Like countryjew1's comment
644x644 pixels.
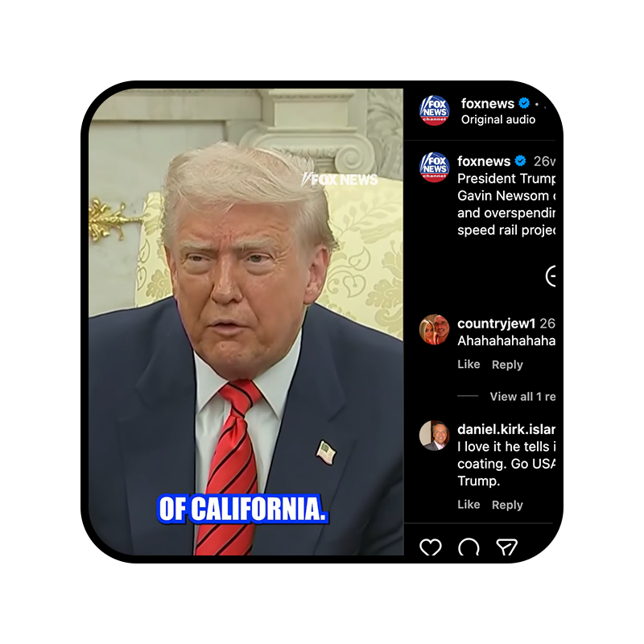coord(469,365)
